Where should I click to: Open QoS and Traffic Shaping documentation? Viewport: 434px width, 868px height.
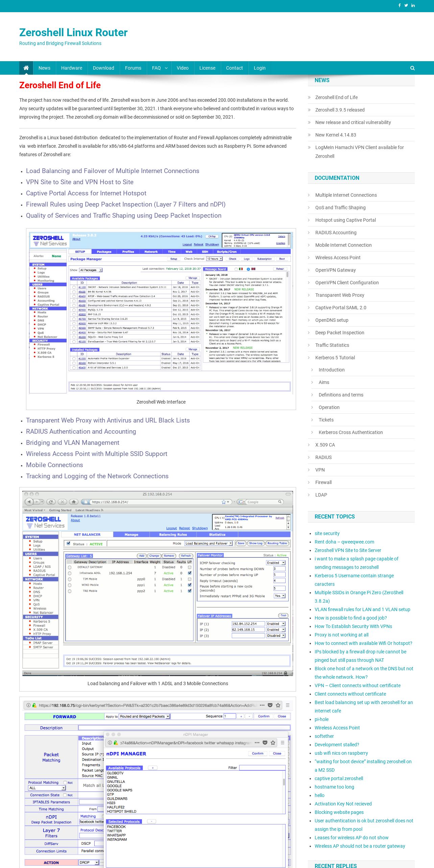[340, 208]
